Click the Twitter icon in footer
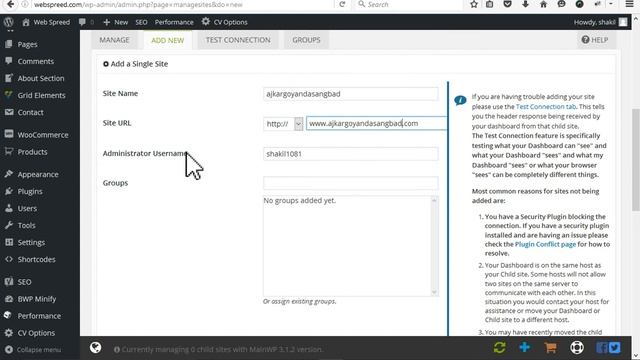Screen dimensions: 640x360 [614, 348]
